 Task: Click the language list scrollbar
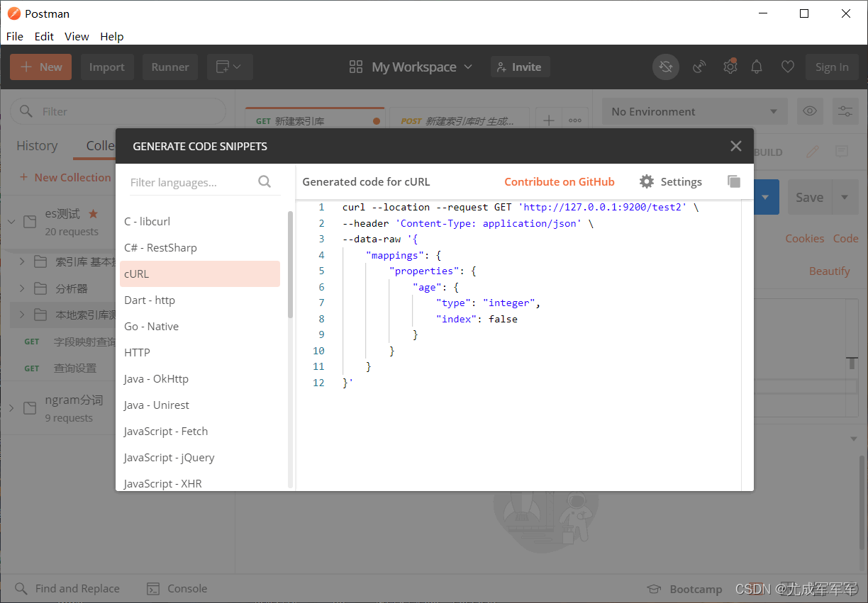pyautogui.click(x=290, y=264)
